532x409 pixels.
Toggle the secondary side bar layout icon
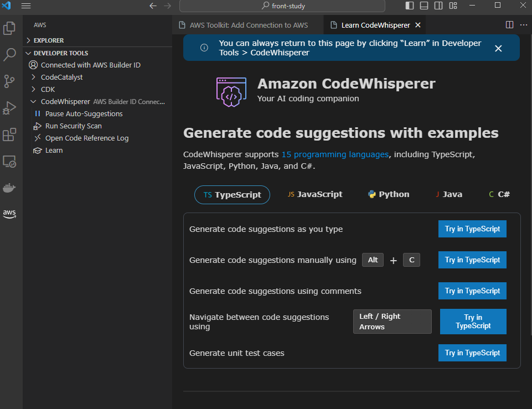coord(438,6)
